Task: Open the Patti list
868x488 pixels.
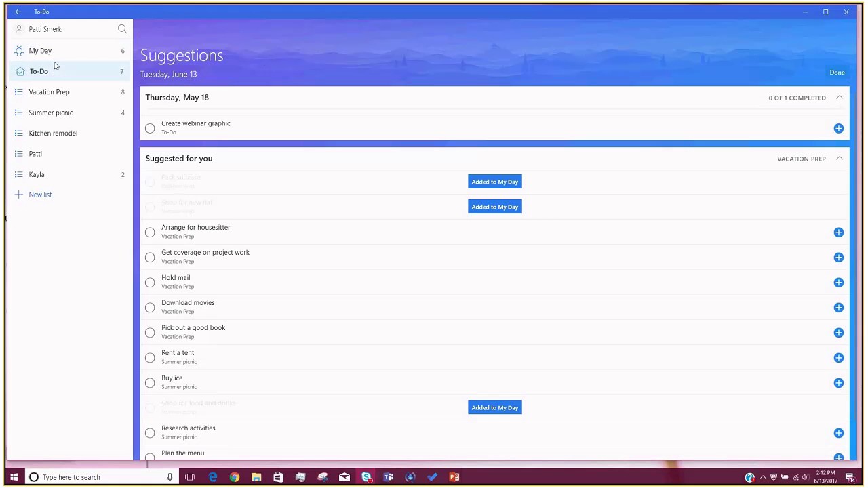Action: (70, 154)
